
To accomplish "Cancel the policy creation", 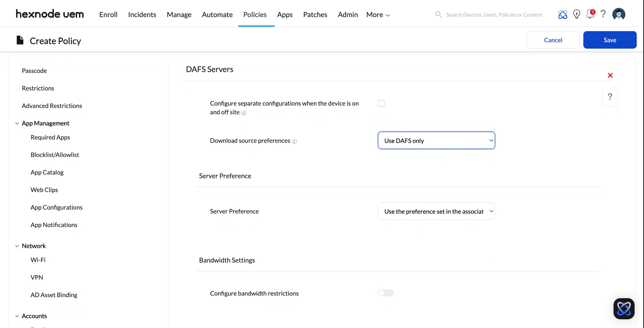I will pyautogui.click(x=553, y=40).
